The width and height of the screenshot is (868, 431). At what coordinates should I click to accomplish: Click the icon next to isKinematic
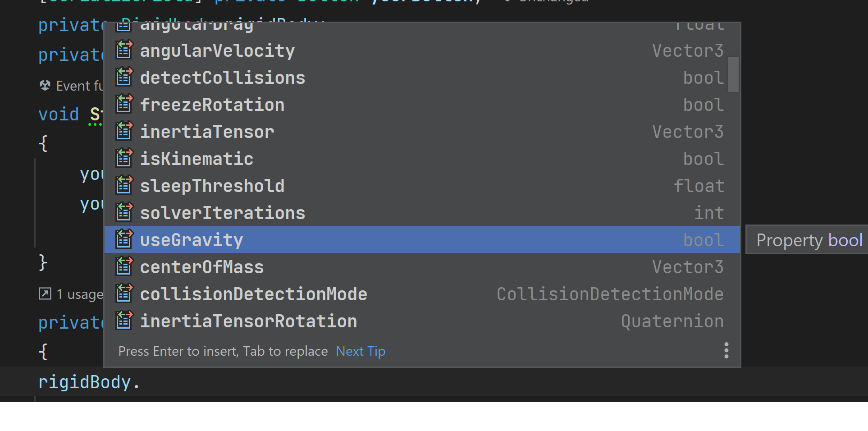(124, 158)
